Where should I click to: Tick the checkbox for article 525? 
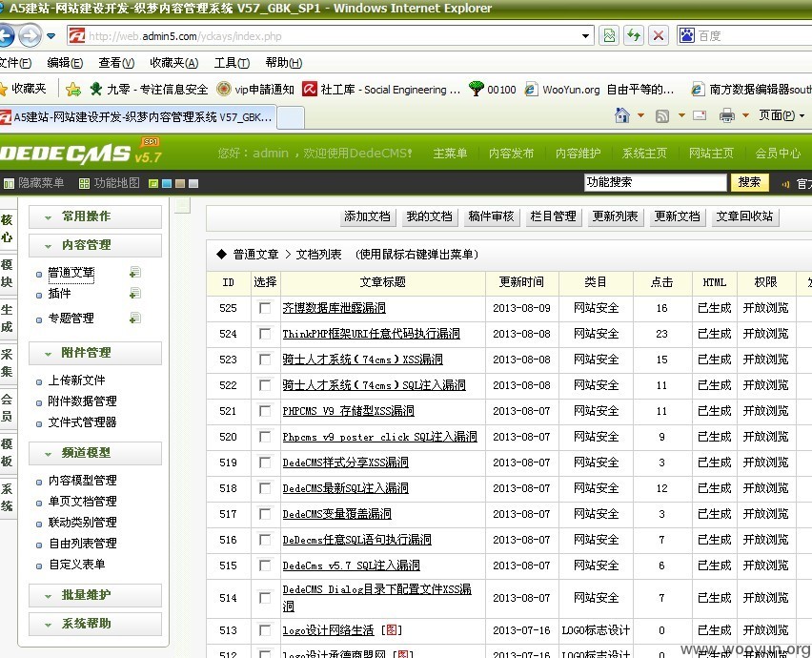(265, 308)
